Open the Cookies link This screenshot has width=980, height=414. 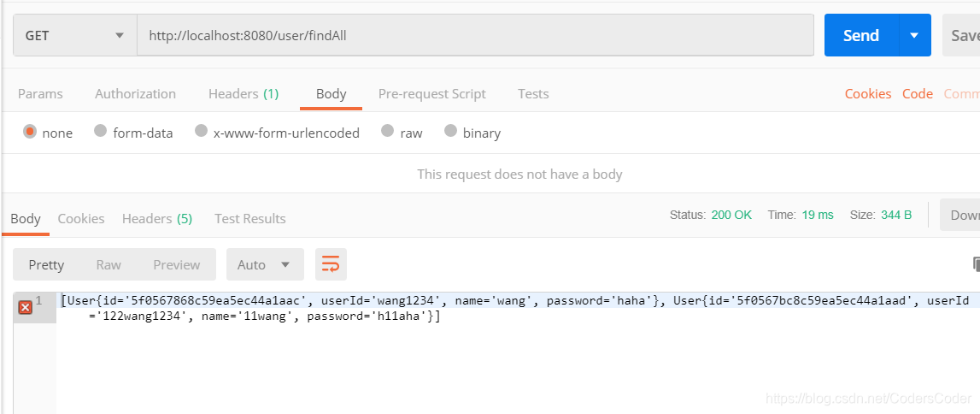coord(867,94)
